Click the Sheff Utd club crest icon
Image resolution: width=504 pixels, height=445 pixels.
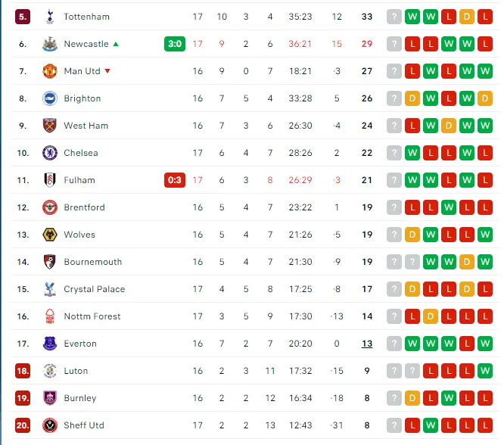tap(50, 425)
